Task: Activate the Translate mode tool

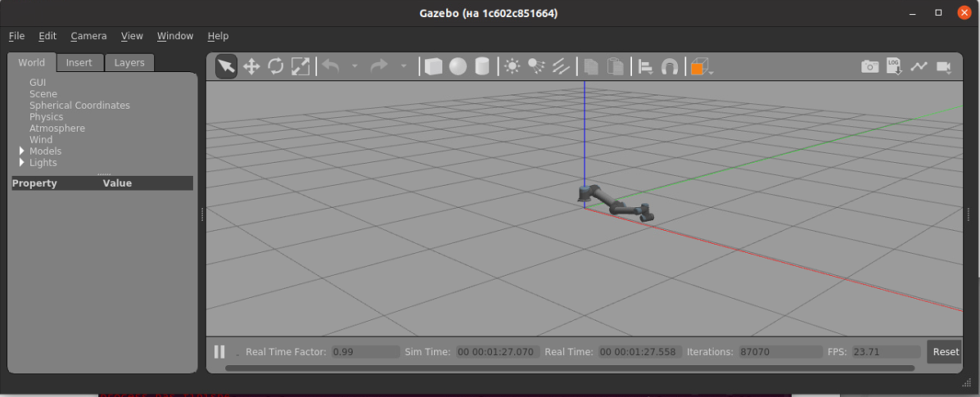Action: tap(251, 66)
